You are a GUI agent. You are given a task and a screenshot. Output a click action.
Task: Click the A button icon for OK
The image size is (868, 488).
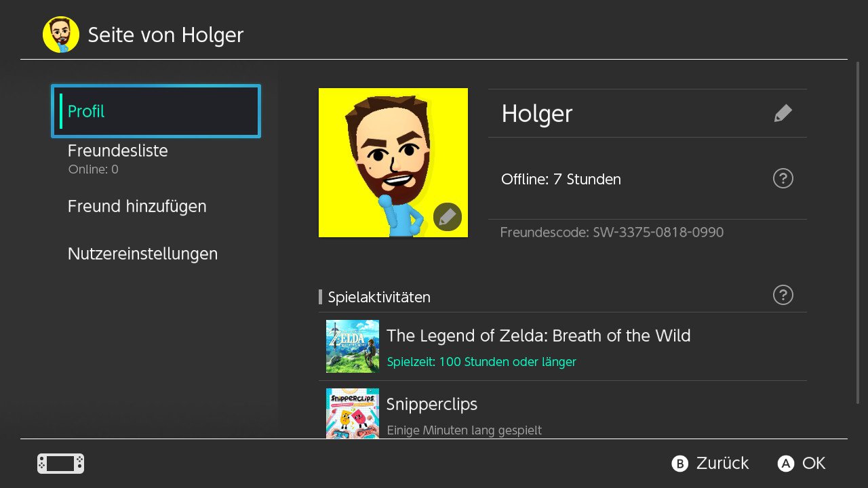(x=785, y=464)
